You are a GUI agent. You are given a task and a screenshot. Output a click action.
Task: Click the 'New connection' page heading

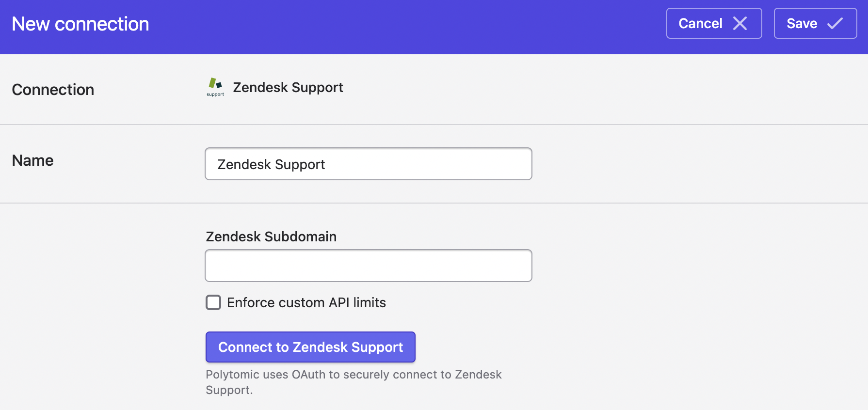(x=80, y=24)
